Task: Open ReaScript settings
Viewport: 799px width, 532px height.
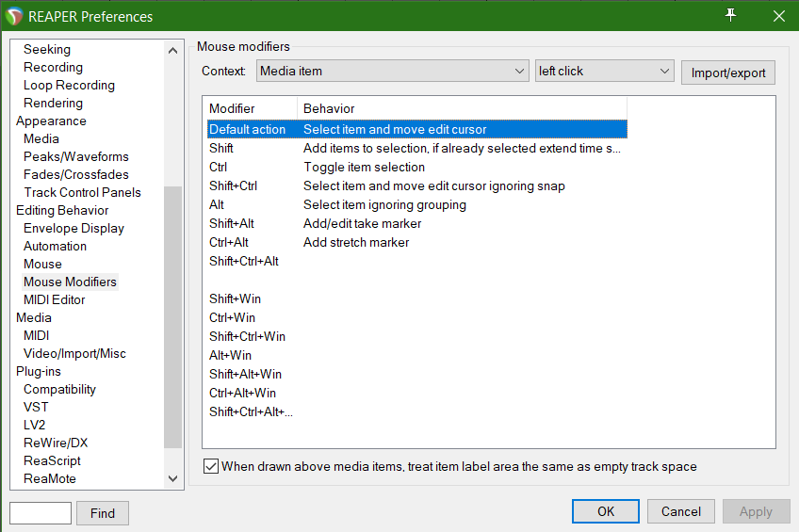Action: 52,460
